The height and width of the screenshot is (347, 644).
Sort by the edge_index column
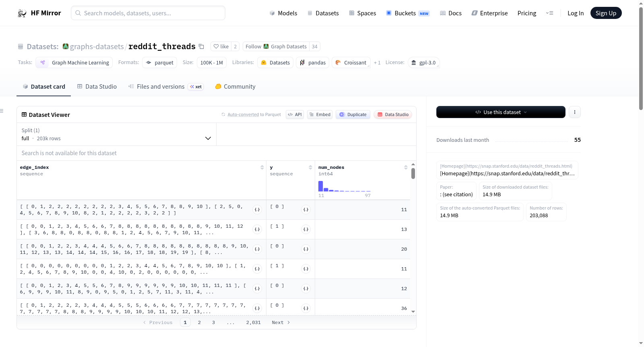point(262,167)
